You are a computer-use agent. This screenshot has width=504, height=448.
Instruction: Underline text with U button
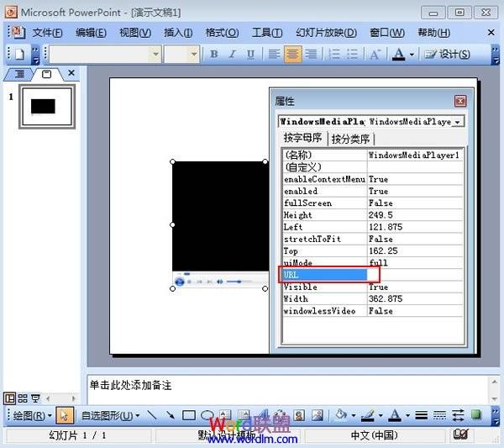[250, 54]
